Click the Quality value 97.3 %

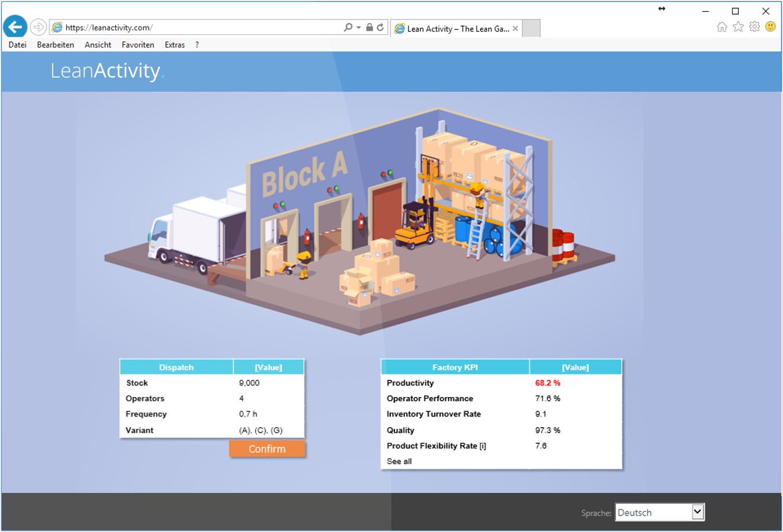coord(547,430)
